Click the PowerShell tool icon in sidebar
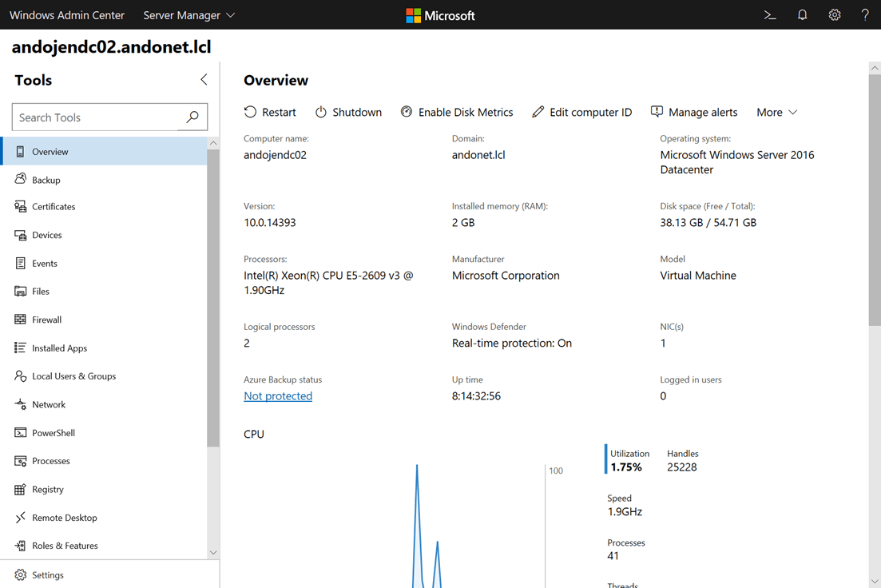The image size is (881, 588). [x=20, y=432]
